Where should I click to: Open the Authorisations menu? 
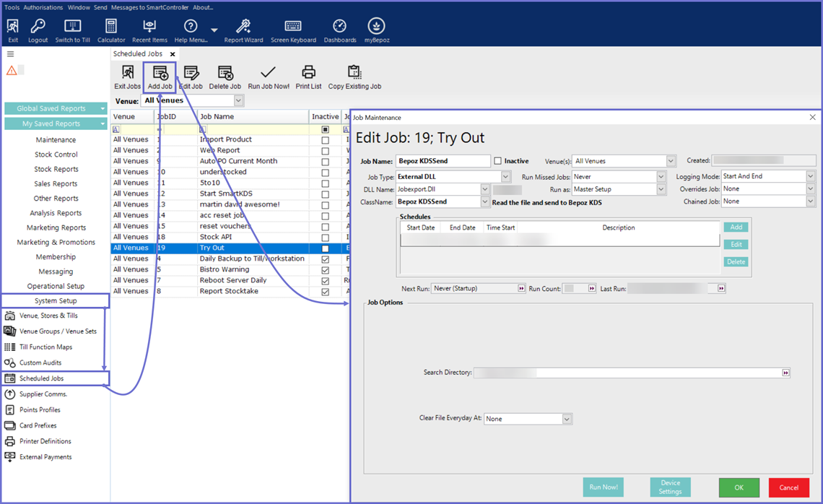pyautogui.click(x=43, y=7)
